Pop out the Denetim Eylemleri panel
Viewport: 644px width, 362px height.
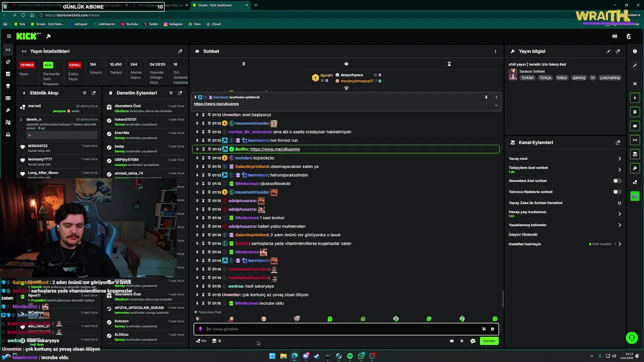pyautogui.click(x=180, y=93)
